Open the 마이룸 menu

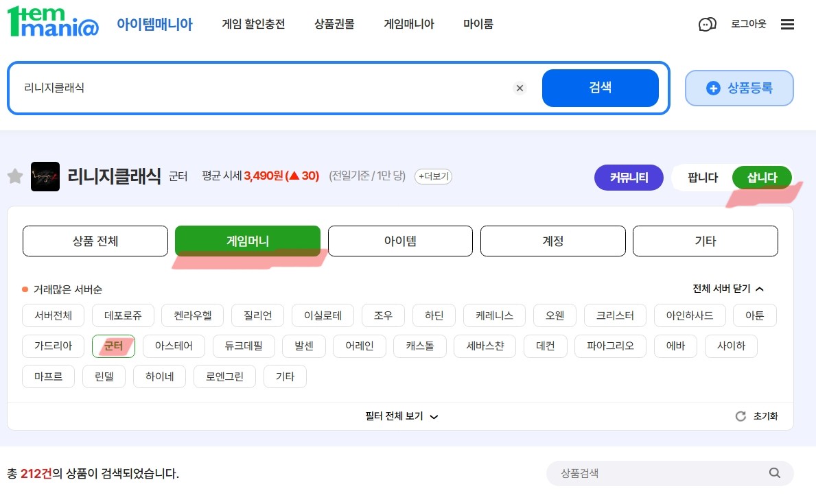(x=478, y=24)
